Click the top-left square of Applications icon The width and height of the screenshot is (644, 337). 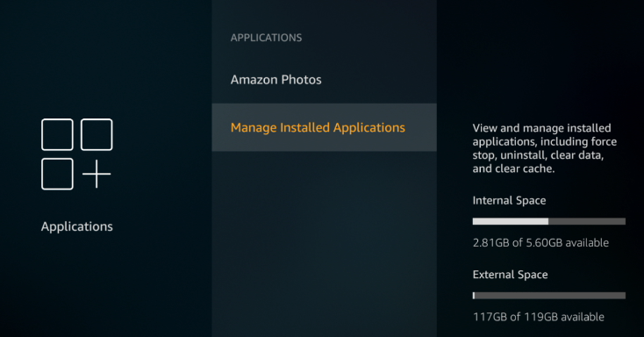(x=57, y=134)
